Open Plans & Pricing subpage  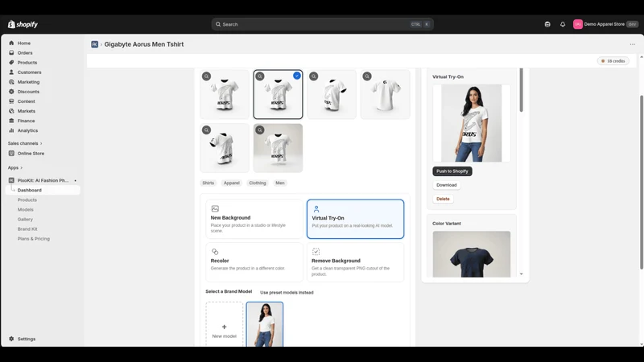point(34,239)
